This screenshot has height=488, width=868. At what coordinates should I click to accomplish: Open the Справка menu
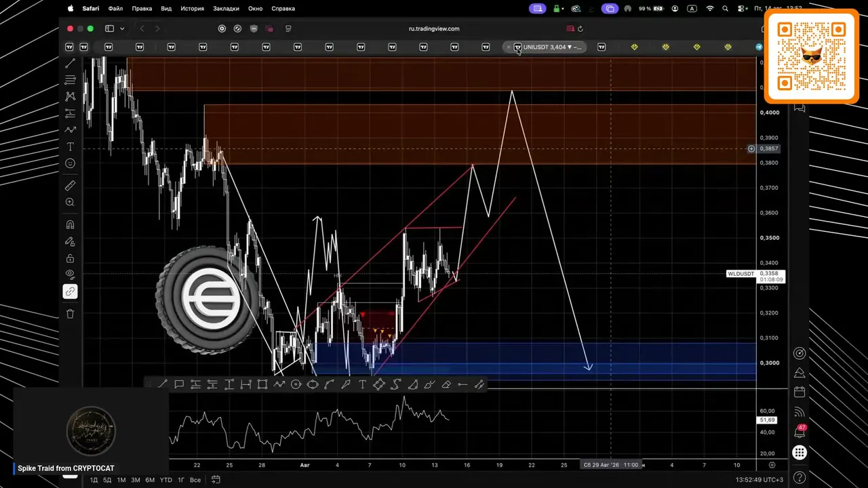pos(283,9)
